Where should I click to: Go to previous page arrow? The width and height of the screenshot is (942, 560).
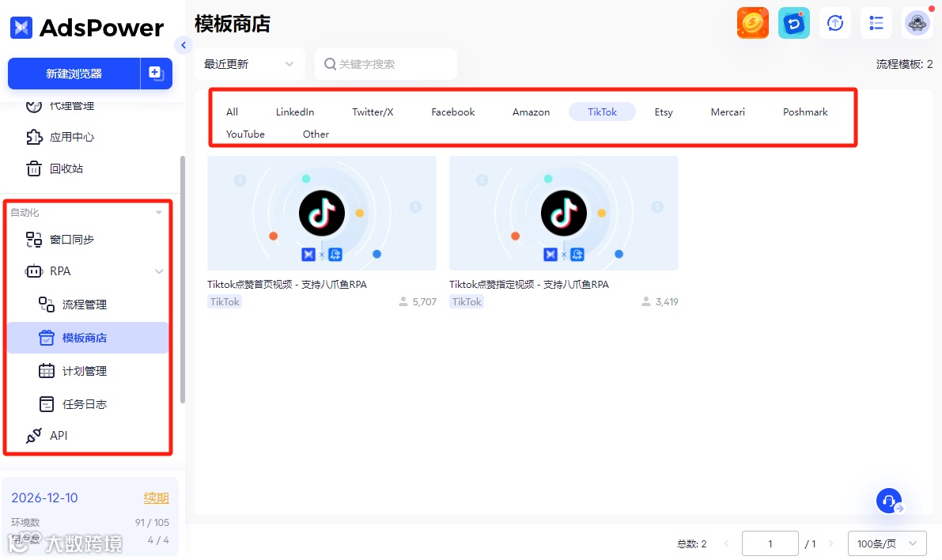[x=726, y=543]
